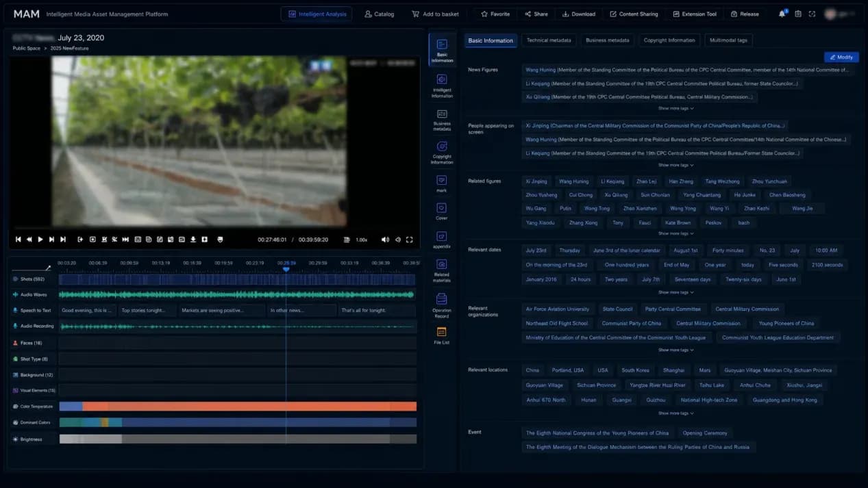Open the Operation Record panel icon
Screen dimensions: 868x488
coord(442,305)
